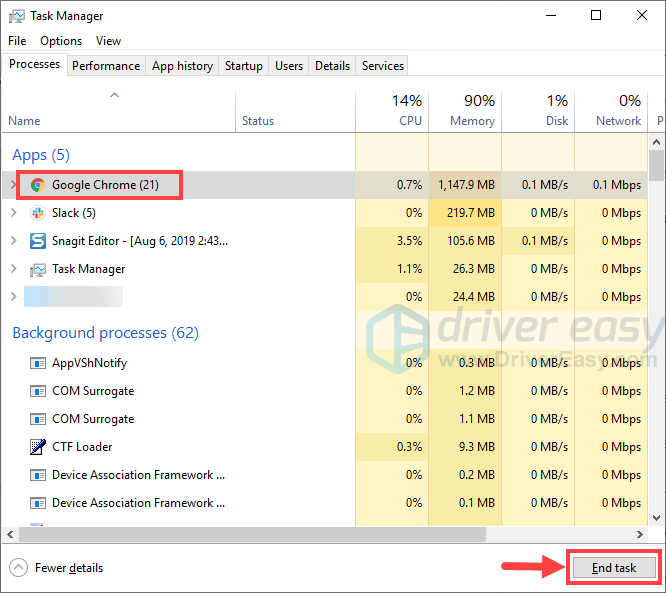666x593 pixels.
Task: Sort processes by Disk column
Action: tap(538, 111)
